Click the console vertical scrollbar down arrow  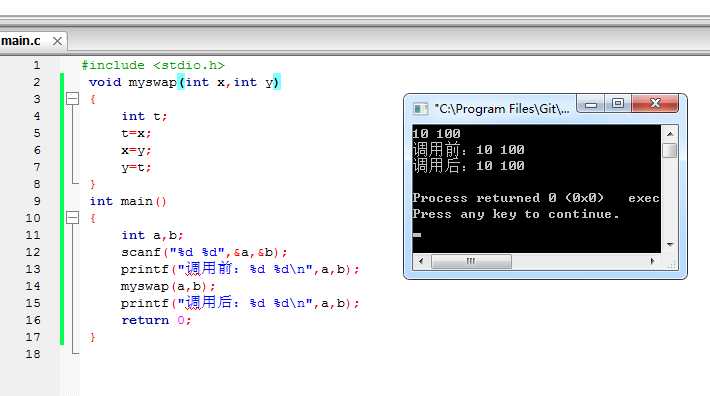coord(670,244)
